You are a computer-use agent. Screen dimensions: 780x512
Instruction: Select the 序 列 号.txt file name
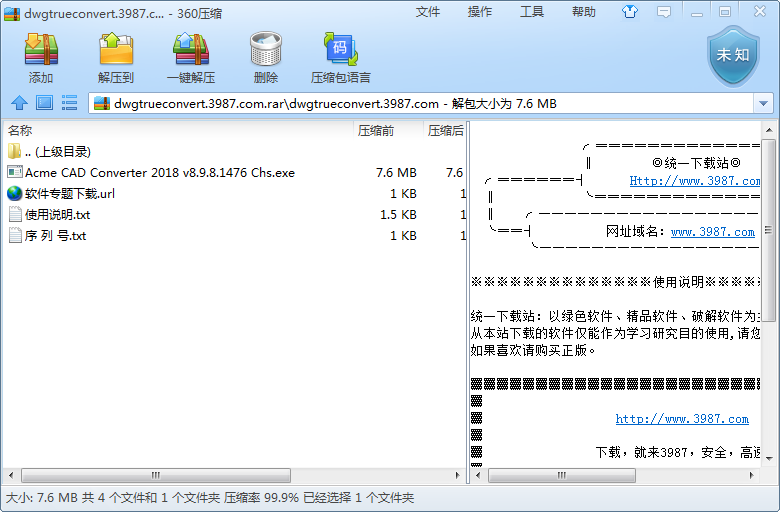55,235
